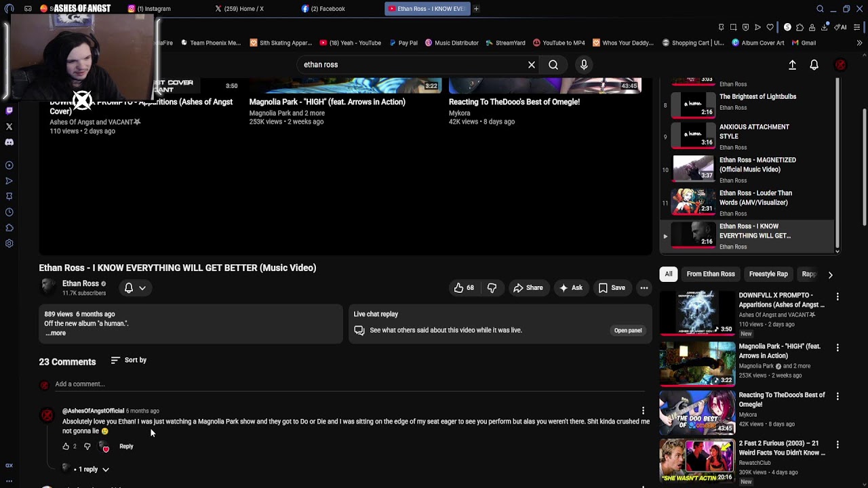The height and width of the screenshot is (488, 868).
Task: Open a new browser tab
Action: click(476, 9)
